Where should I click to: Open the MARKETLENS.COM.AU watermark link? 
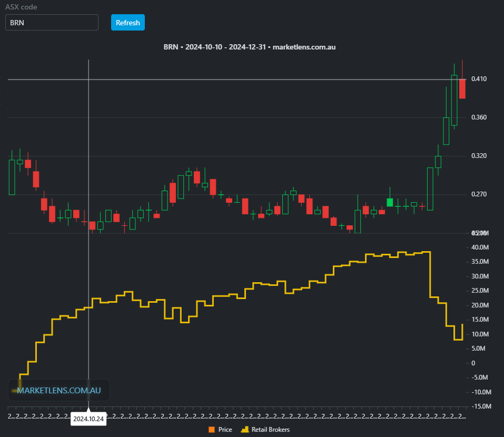point(58,391)
